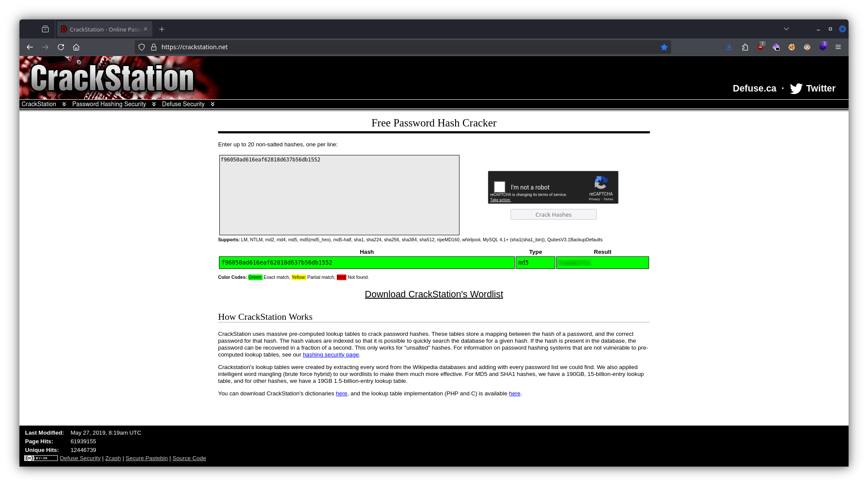Go to the browser home page
This screenshot has height=486, width=868.
[x=76, y=47]
